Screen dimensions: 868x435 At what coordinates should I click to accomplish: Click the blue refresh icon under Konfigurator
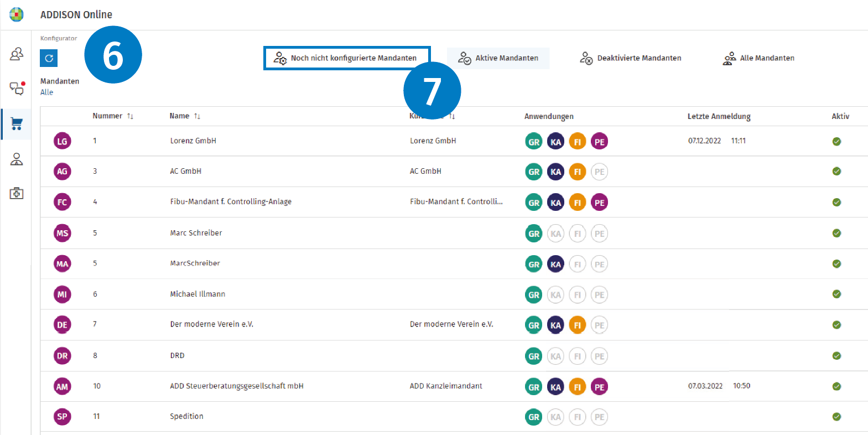pyautogui.click(x=49, y=58)
